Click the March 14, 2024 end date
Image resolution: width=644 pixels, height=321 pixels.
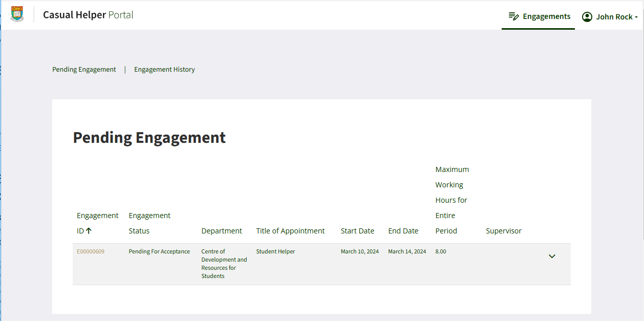[407, 251]
